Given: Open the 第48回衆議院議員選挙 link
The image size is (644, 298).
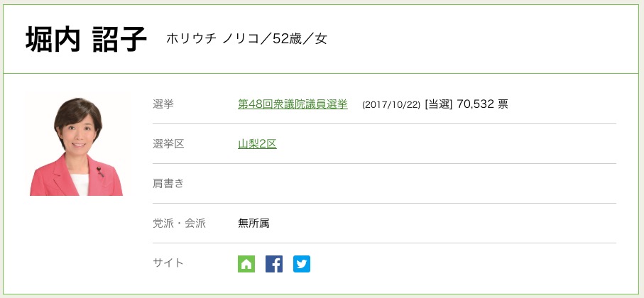Looking at the screenshot, I should coord(293,104).
